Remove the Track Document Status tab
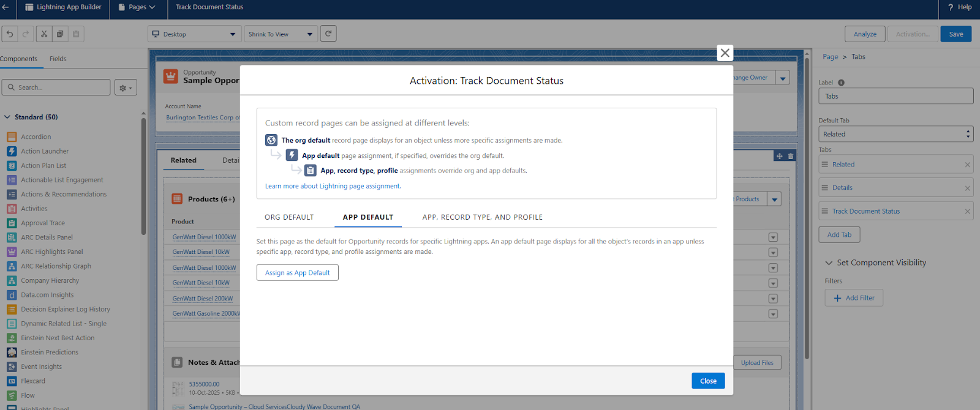The width and height of the screenshot is (980, 410). [x=967, y=212]
